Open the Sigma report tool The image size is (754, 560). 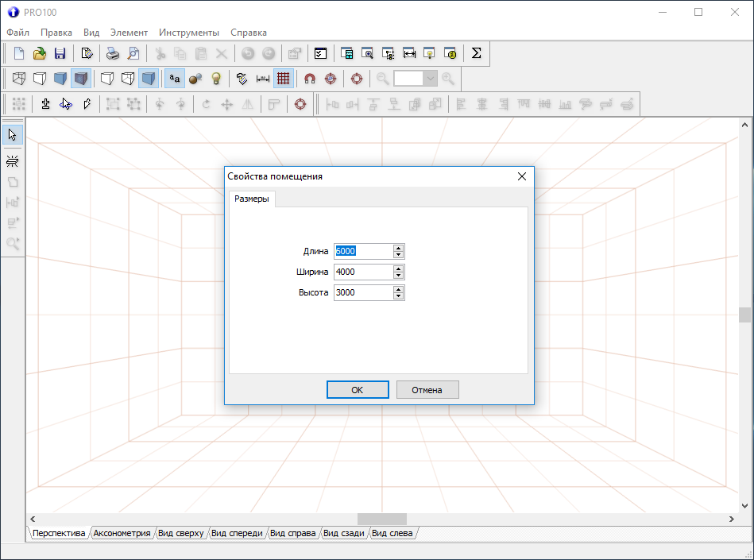point(476,53)
